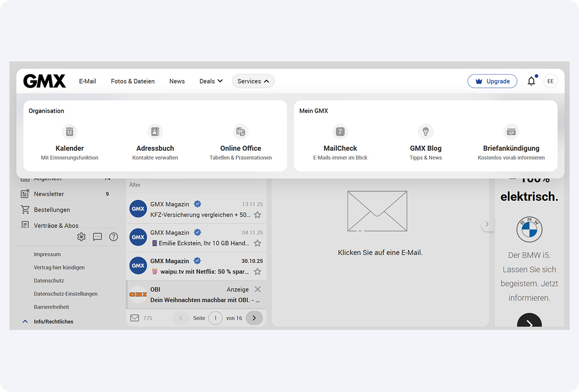Star the KFZ-Versicherung email from GMX Magazin
579x392 pixels.
coord(257,215)
